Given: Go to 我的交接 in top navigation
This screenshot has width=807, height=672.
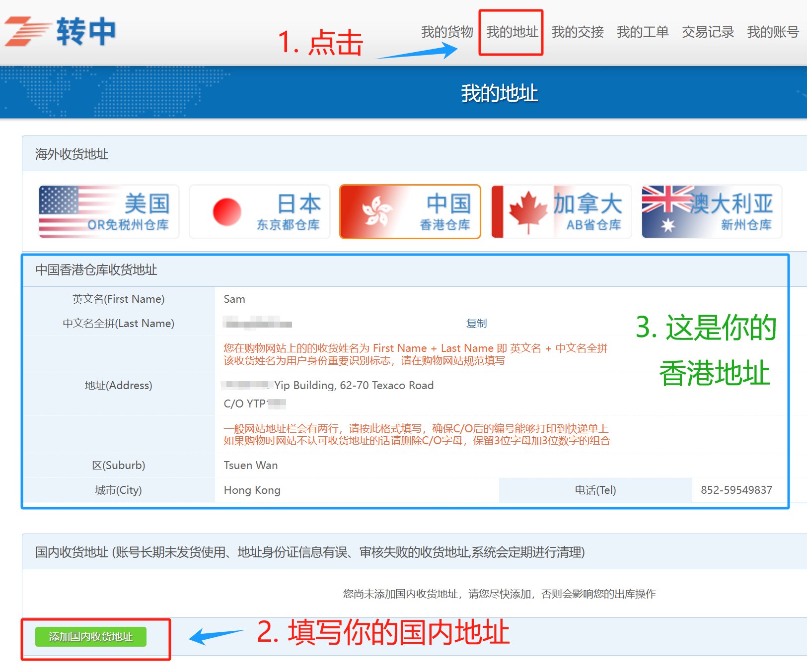Looking at the screenshot, I should pyautogui.click(x=577, y=32).
